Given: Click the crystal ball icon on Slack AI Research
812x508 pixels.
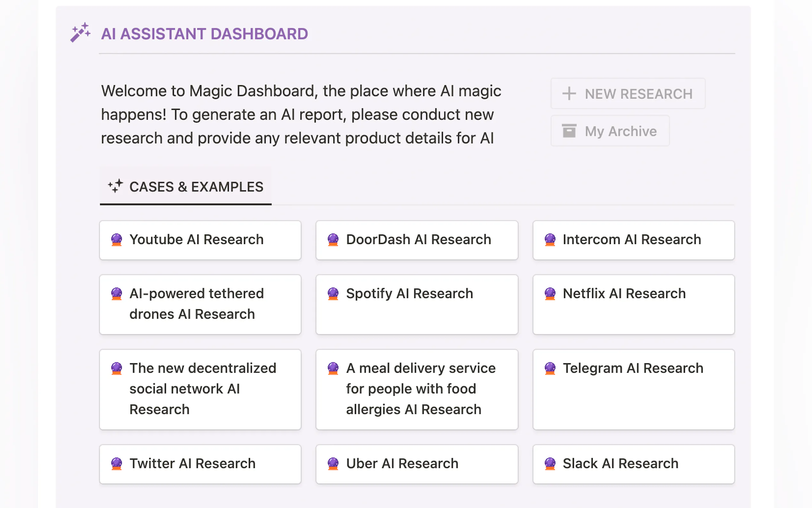Looking at the screenshot, I should point(550,463).
